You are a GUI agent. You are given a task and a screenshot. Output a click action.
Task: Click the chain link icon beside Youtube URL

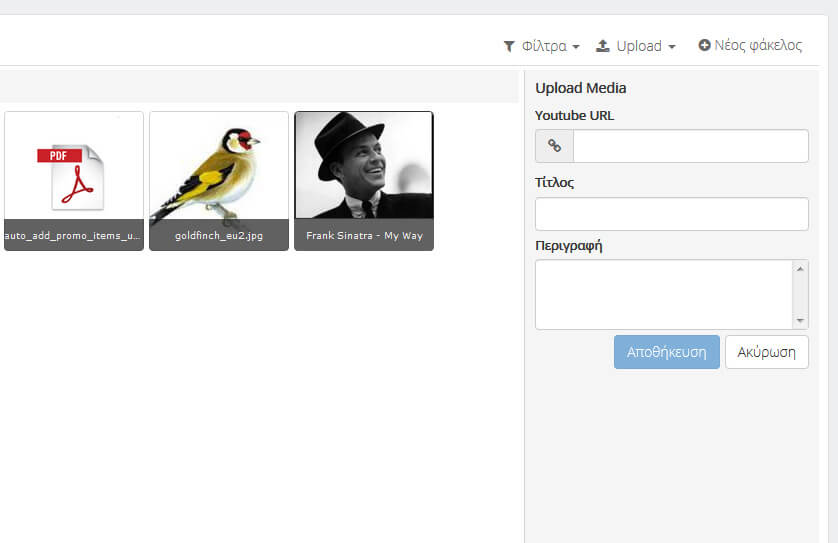point(554,145)
